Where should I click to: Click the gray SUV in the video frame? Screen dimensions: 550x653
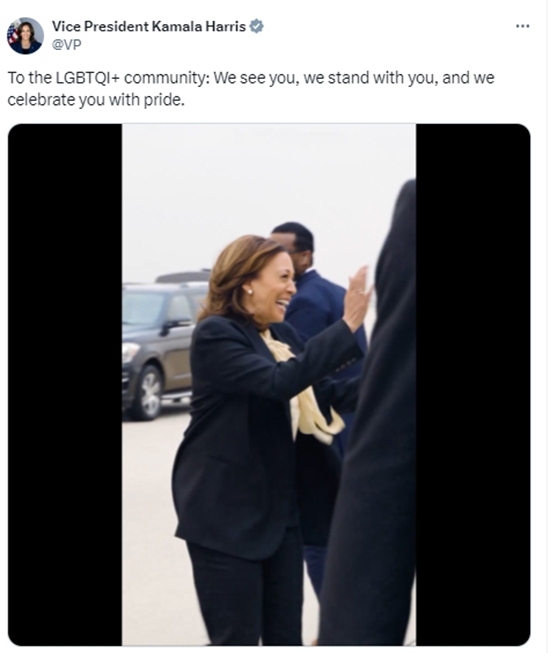pos(160,346)
